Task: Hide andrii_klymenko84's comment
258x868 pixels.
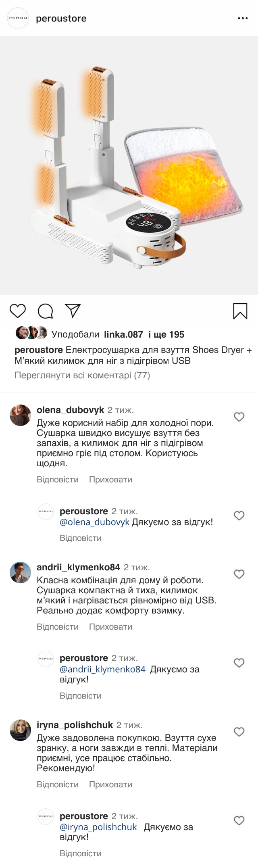Action: click(x=110, y=627)
